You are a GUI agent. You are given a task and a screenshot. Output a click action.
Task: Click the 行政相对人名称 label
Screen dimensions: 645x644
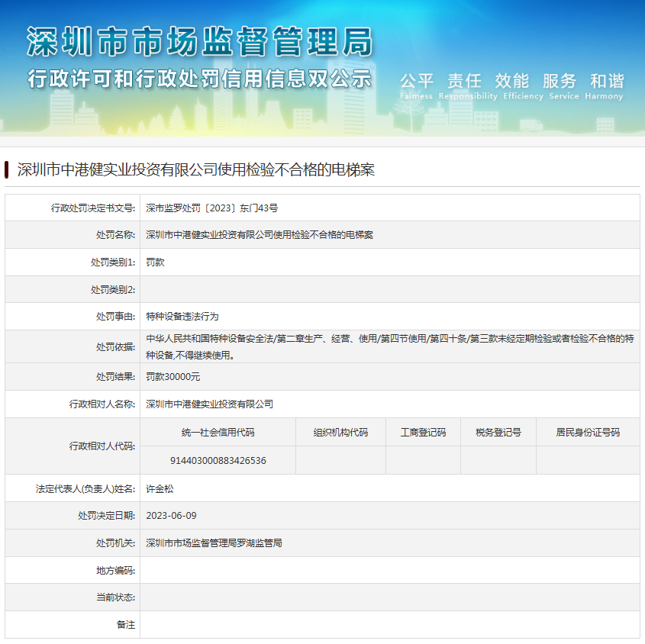pos(102,404)
